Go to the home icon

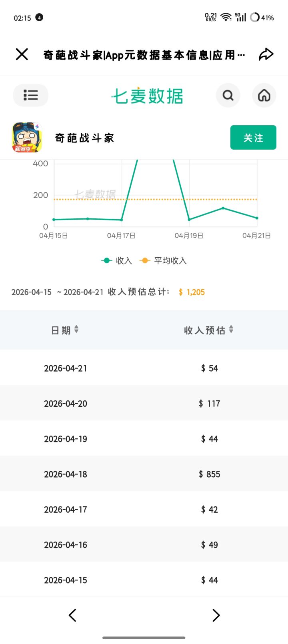click(264, 95)
